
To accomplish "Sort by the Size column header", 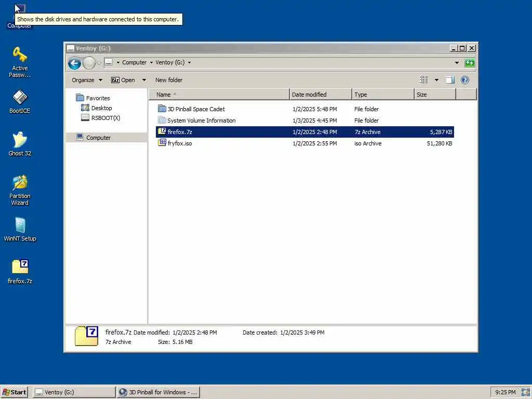I will pyautogui.click(x=435, y=95).
